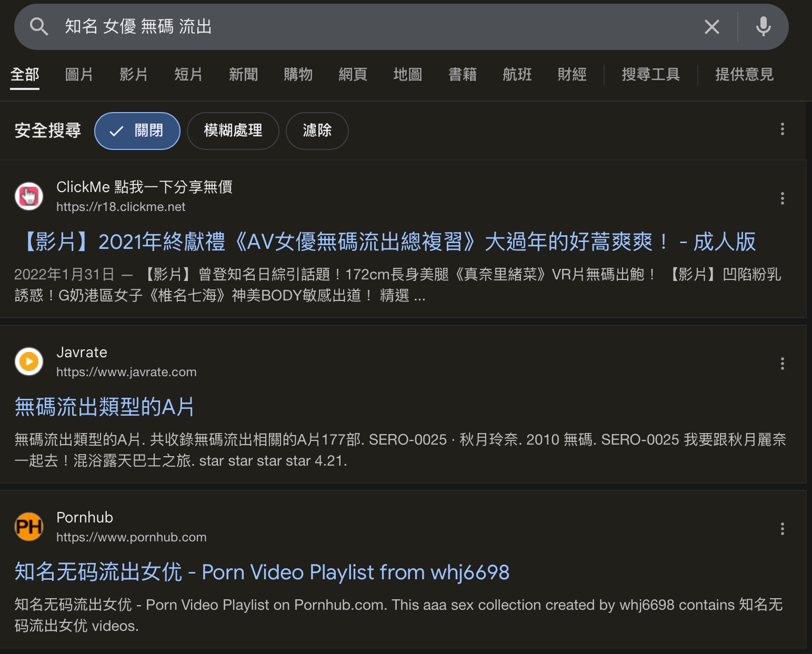Click the 提供意見 feedback link

click(744, 75)
